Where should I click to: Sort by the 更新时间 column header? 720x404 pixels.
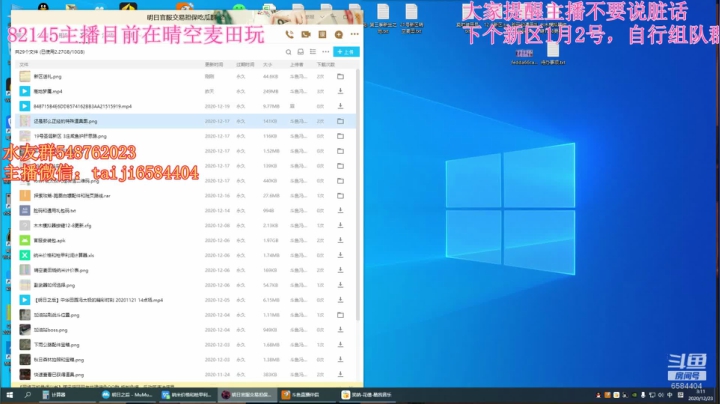coord(214,65)
